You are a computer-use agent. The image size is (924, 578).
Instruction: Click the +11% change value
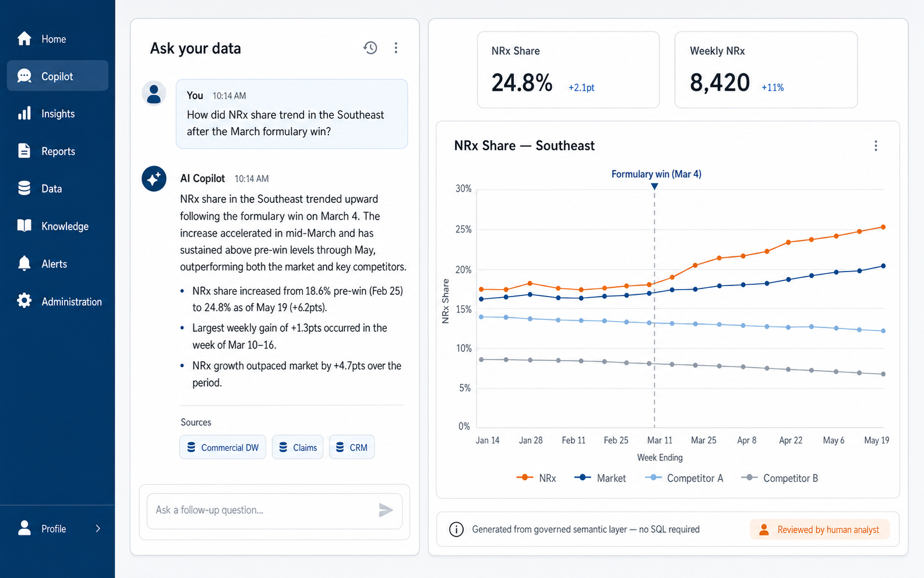773,87
